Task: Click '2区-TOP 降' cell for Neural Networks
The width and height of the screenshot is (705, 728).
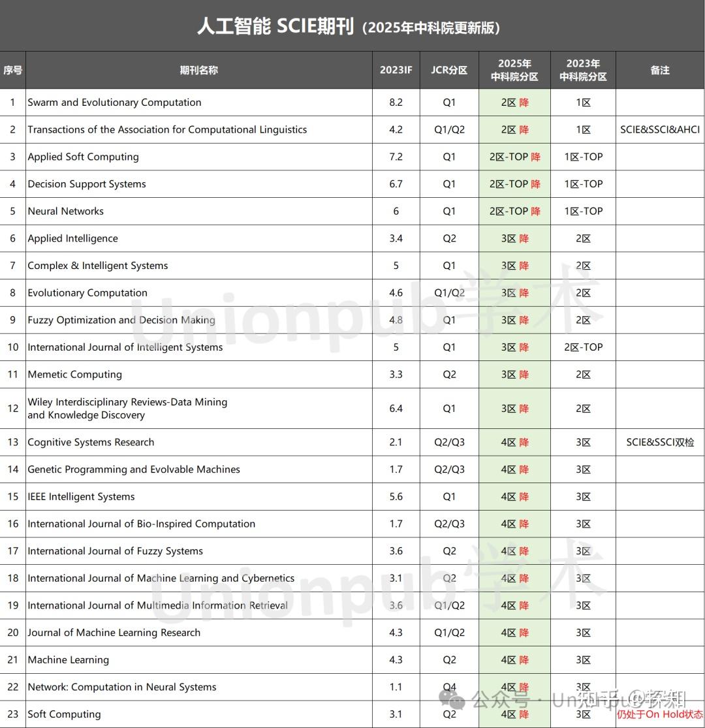Action: 514,212
